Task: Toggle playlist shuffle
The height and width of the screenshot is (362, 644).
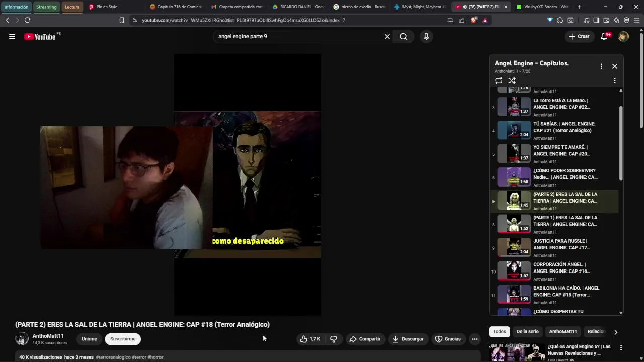Action: point(512,80)
